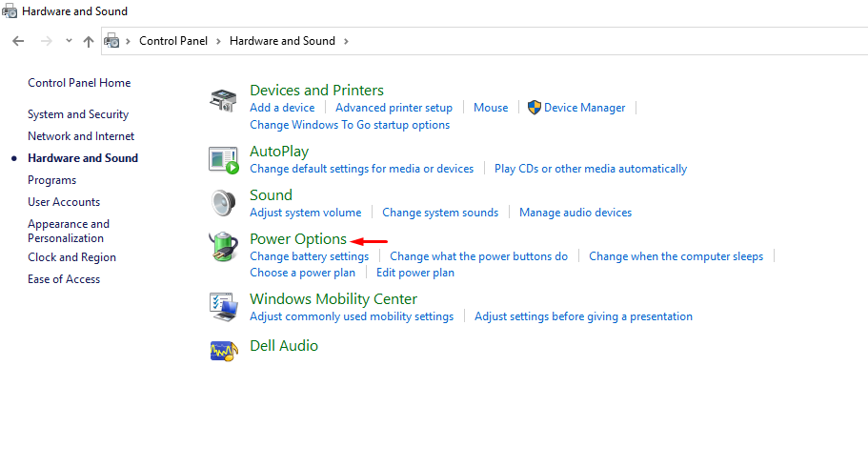Click the Device Manager shield icon
The width and height of the screenshot is (868, 468).
535,108
